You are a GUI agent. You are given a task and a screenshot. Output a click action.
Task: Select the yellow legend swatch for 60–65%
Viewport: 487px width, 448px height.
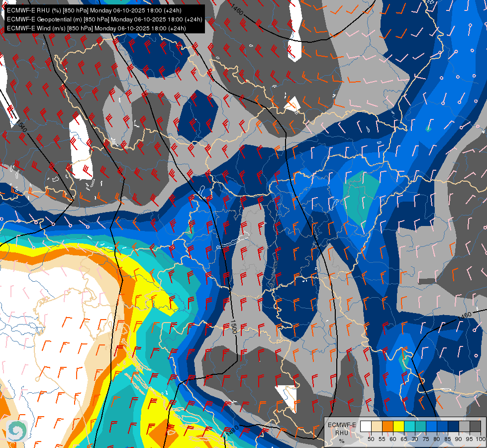(398, 426)
